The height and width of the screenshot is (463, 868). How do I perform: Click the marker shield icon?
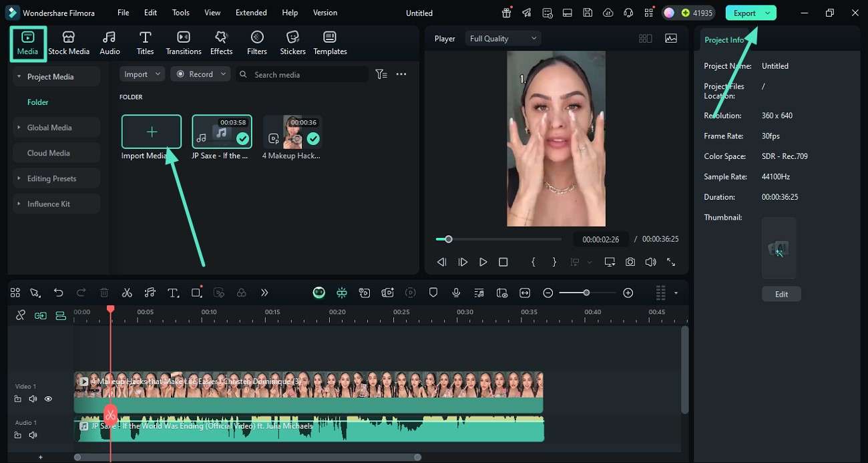click(433, 293)
